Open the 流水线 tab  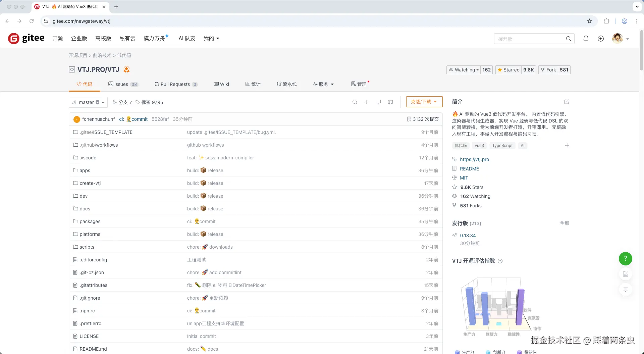286,84
